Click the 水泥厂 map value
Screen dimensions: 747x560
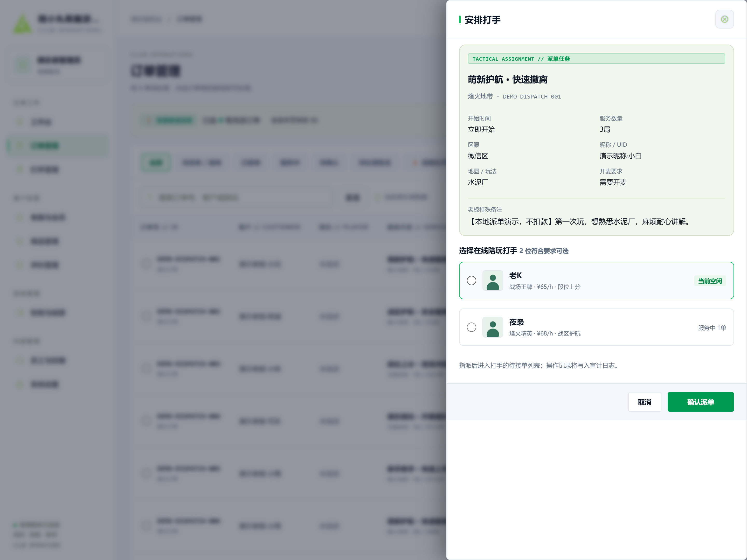[478, 182]
